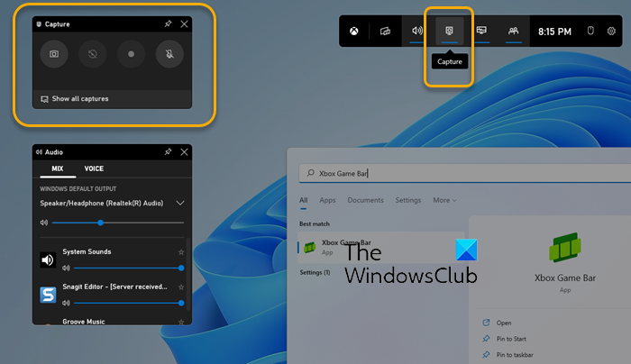This screenshot has width=631, height=364.
Task: Select the Settings search filter tab
Action: [x=408, y=200]
